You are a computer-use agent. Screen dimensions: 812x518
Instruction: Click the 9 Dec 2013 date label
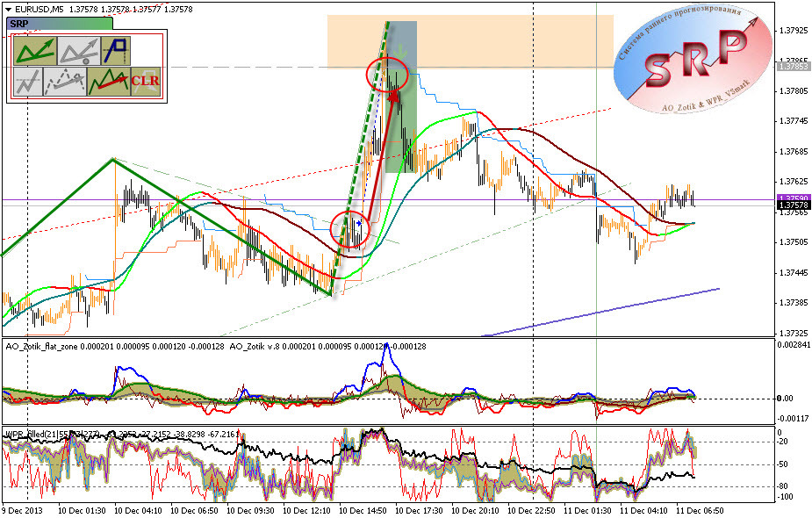[24, 511]
